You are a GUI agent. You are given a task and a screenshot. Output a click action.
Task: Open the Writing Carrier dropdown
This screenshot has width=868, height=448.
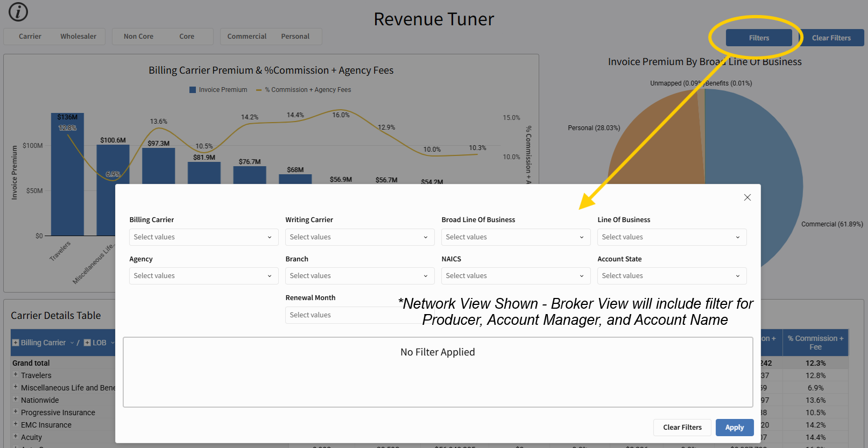(x=359, y=237)
